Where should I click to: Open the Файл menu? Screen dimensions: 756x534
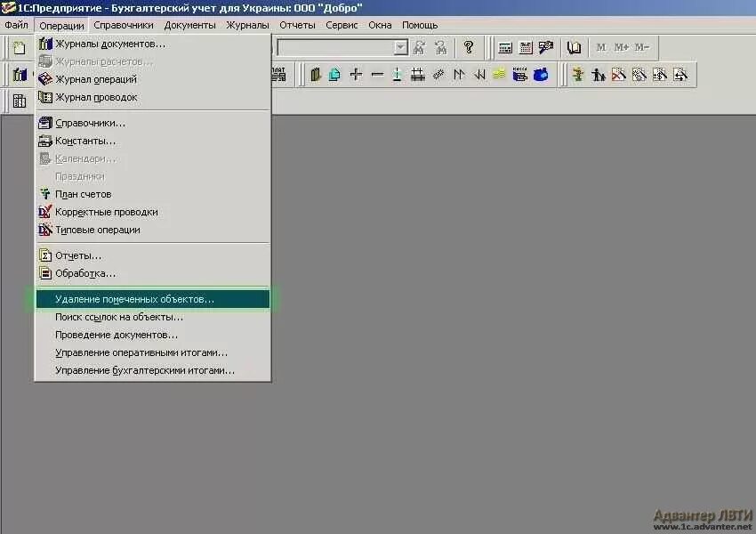(x=16, y=25)
